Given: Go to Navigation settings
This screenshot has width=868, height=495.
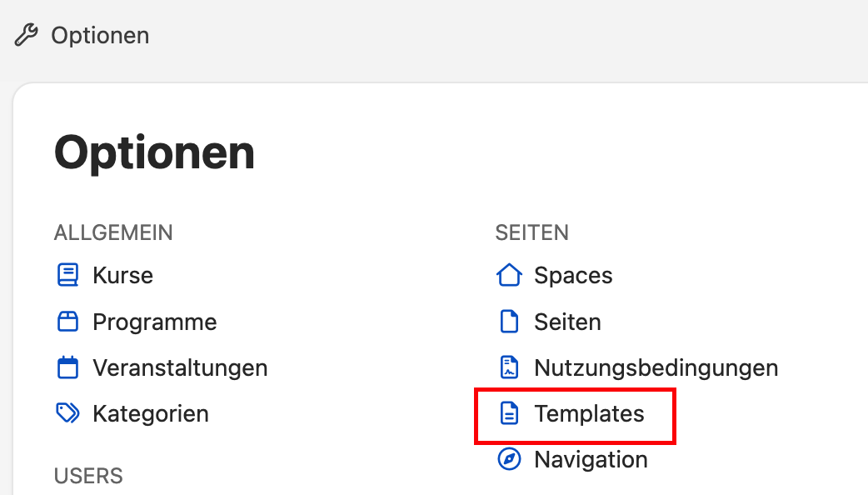Looking at the screenshot, I should [591, 459].
